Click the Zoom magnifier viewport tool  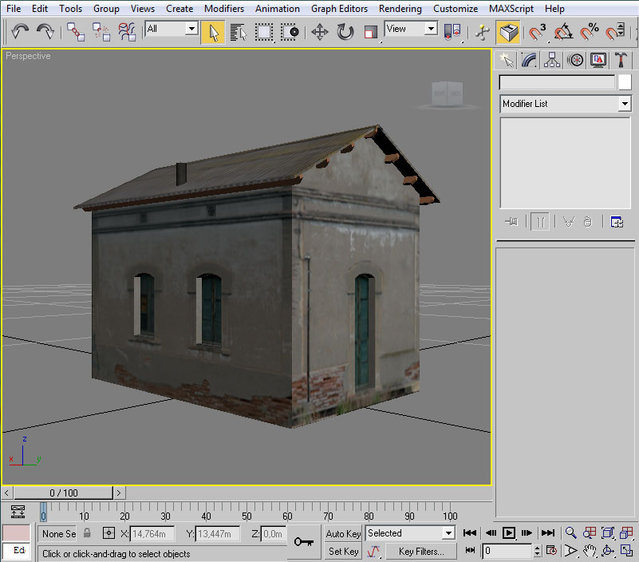[x=570, y=533]
